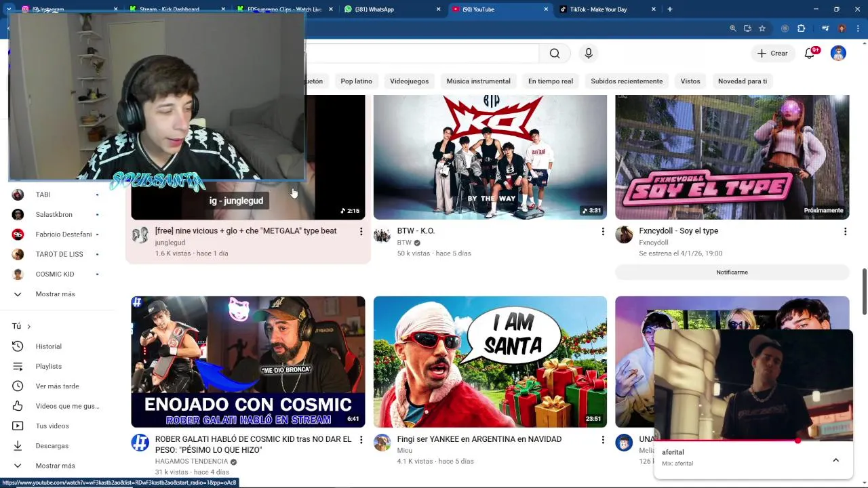Open the BTW channel avatar
The width and height of the screenshot is (868, 488).
coord(382,235)
